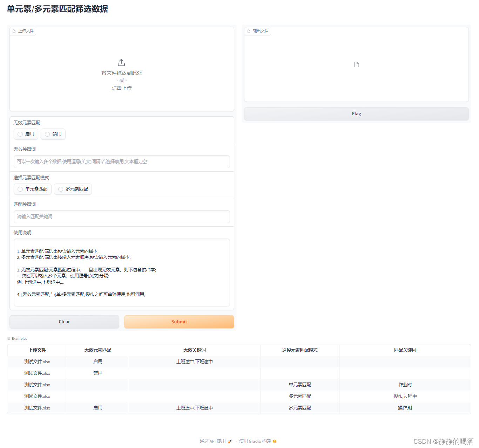
Task: Click 上班途中,下班途中 in the first example row
Action: (195, 362)
